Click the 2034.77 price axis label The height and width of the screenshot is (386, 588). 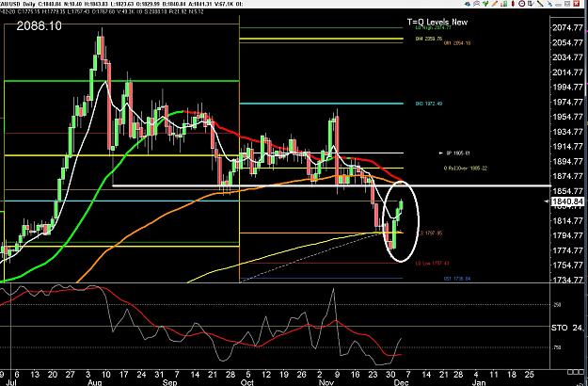coord(567,57)
